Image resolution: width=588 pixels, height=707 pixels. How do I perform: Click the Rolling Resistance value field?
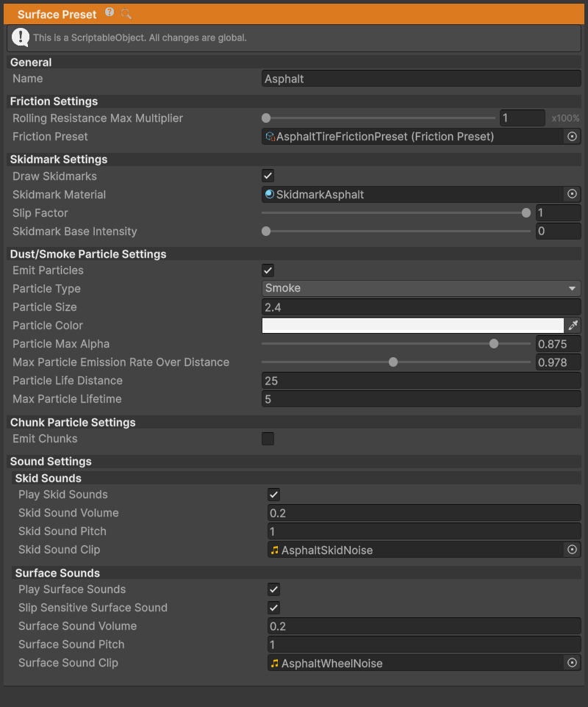pos(522,118)
